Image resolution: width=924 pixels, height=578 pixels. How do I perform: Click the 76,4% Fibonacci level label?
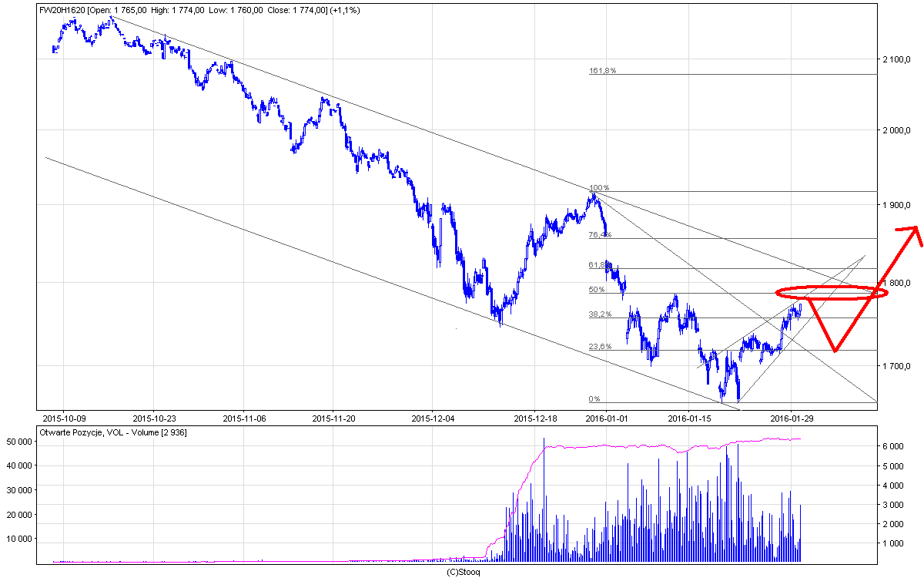[601, 235]
